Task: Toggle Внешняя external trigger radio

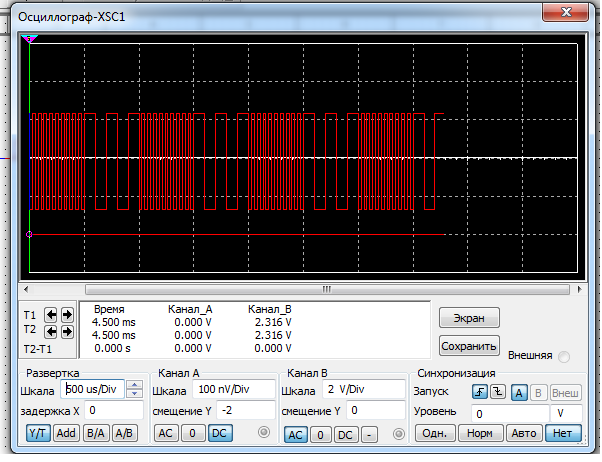Action: (565, 356)
